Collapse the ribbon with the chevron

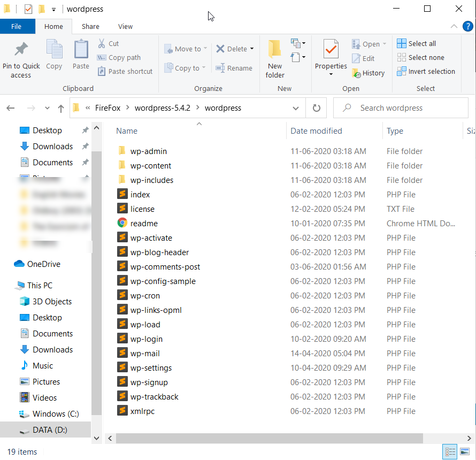pyautogui.click(x=454, y=26)
